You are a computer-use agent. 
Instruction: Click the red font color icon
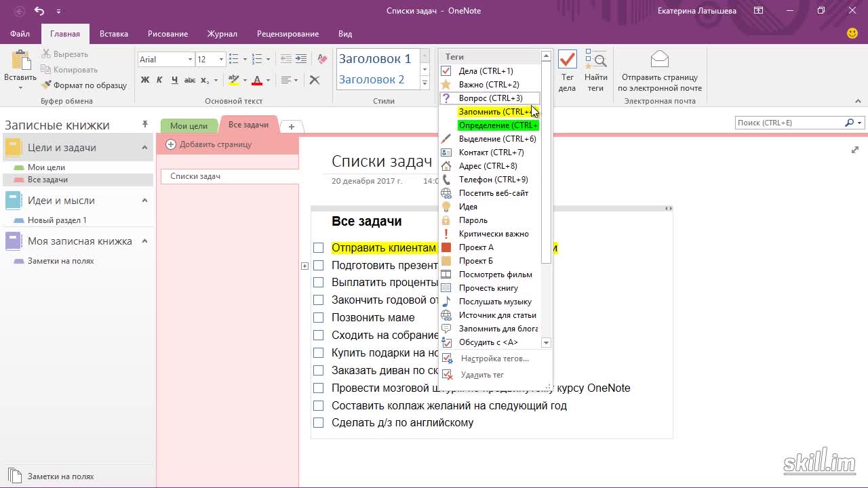point(257,80)
